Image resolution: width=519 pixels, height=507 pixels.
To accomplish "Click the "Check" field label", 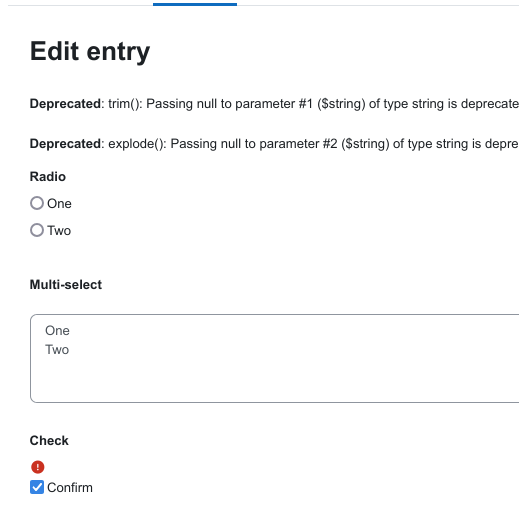I will [49, 441].
